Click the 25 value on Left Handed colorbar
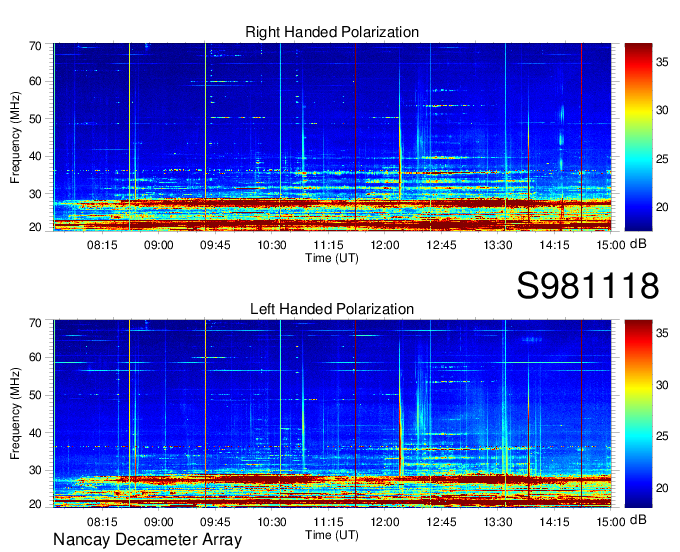Screen dimensions: 680x552 coord(662,436)
